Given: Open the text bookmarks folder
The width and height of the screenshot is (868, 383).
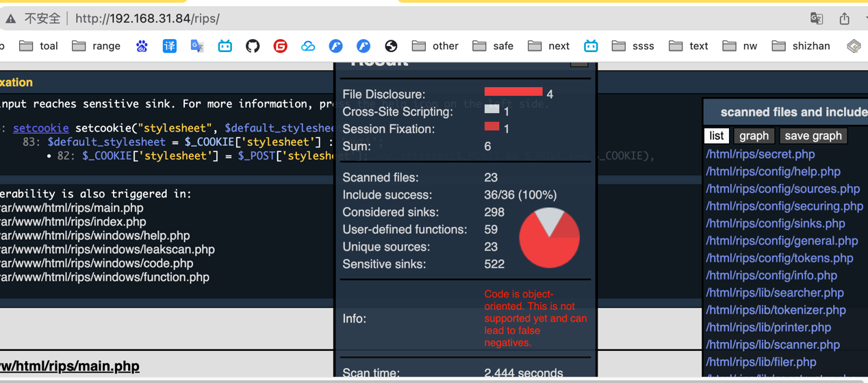Looking at the screenshot, I should coord(689,46).
